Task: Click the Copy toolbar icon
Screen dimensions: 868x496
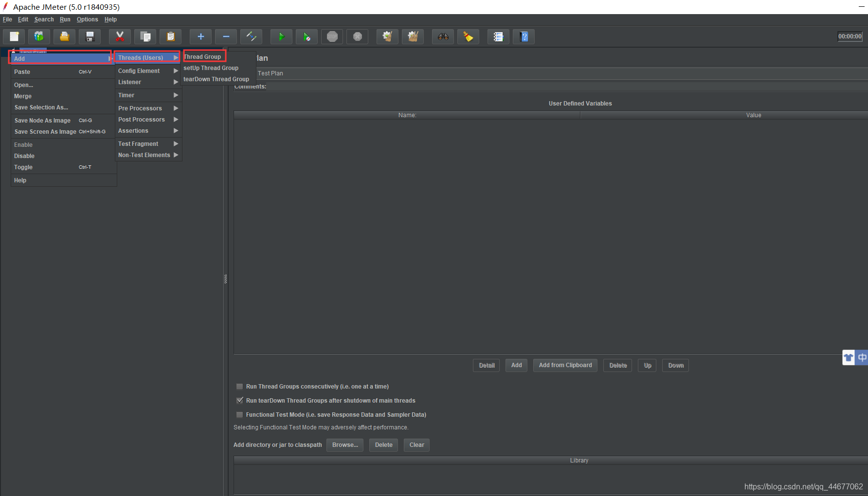Action: coord(145,36)
